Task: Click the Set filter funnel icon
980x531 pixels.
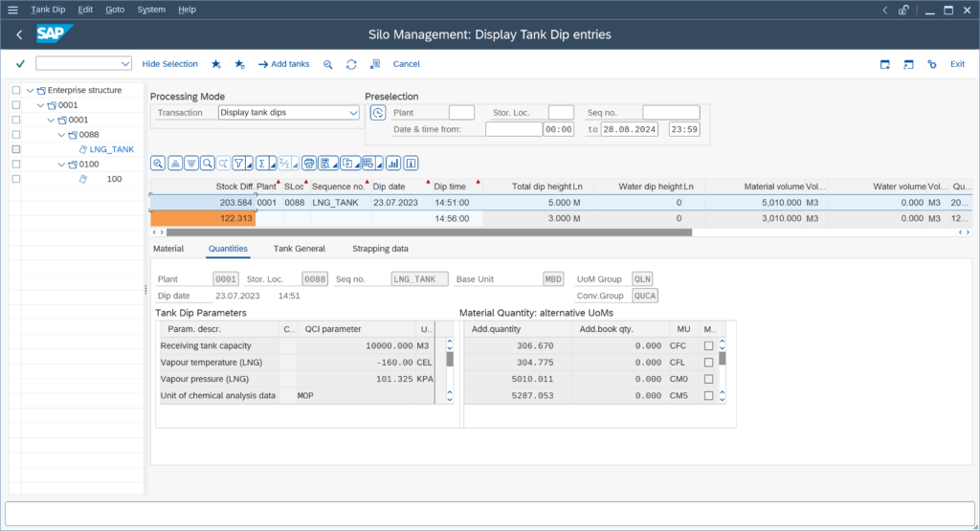Action: [238, 164]
